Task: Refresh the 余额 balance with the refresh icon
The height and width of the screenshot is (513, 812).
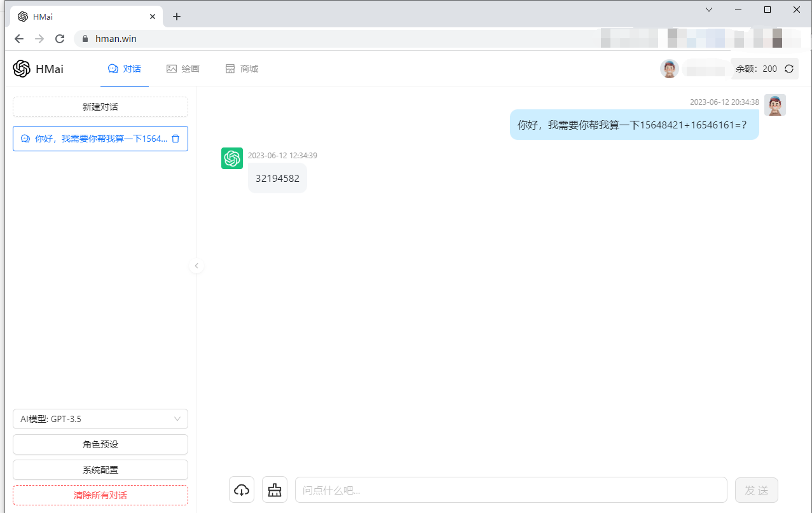Action: pyautogui.click(x=788, y=68)
